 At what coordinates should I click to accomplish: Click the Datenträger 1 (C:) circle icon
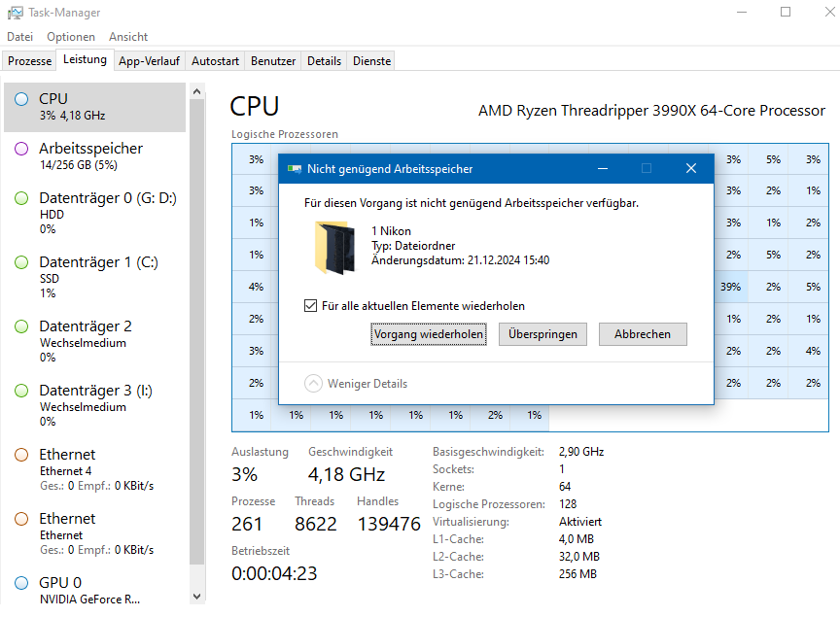pos(21,262)
